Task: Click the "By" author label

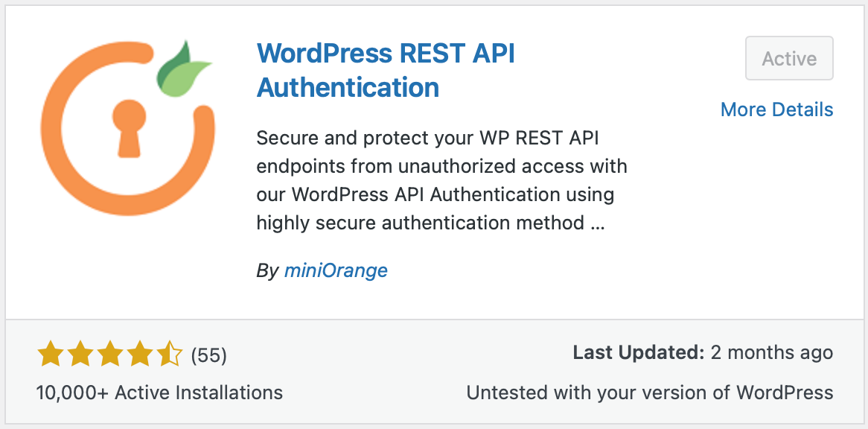Action: pyautogui.click(x=267, y=270)
